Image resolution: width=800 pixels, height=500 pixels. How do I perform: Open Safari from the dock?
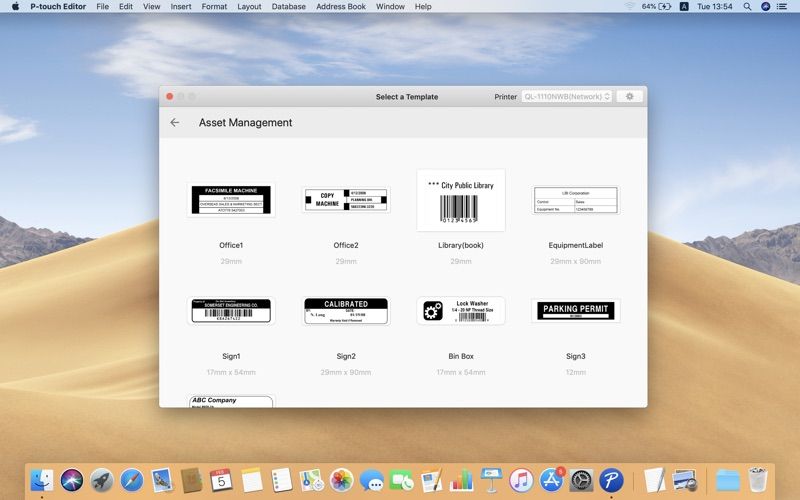click(x=132, y=480)
